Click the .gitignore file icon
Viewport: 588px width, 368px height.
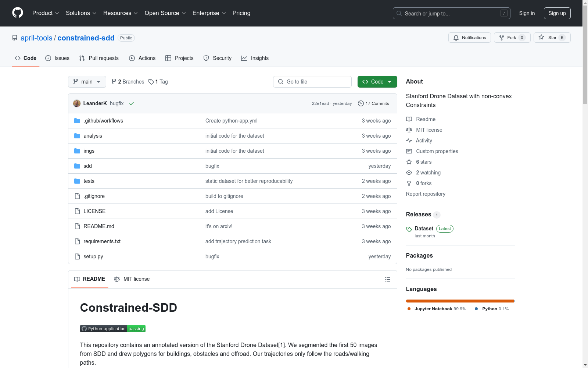(x=77, y=196)
